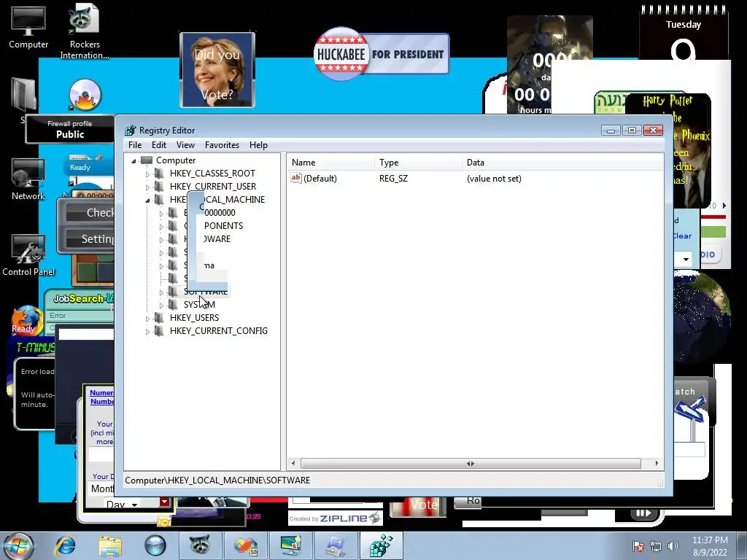
Task: Select the (value not set) data cell
Action: coord(494,179)
